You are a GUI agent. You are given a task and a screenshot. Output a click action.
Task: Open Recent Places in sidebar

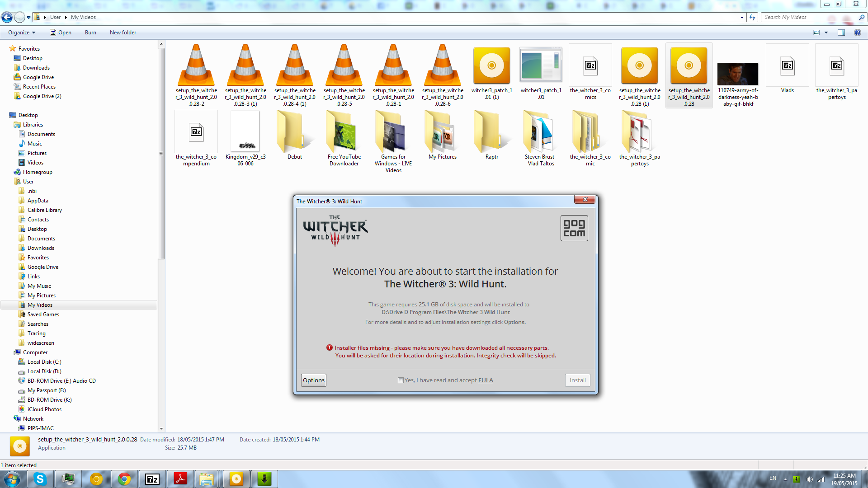(39, 87)
